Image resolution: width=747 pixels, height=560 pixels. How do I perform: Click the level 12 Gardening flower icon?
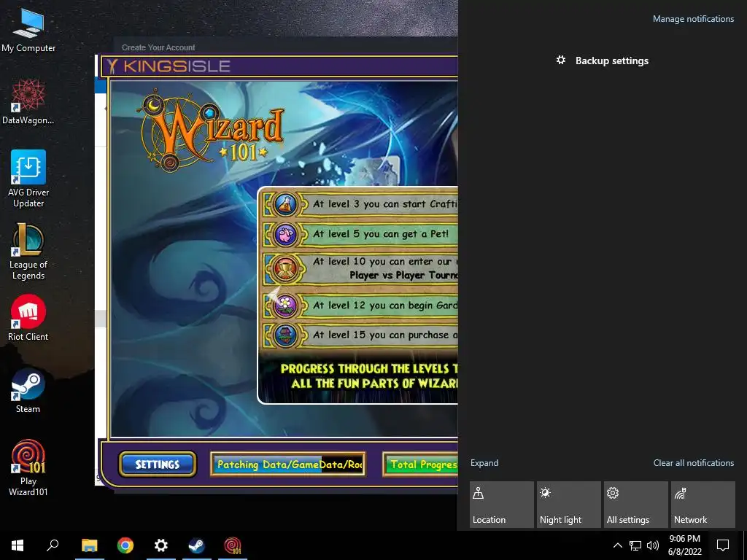(286, 306)
